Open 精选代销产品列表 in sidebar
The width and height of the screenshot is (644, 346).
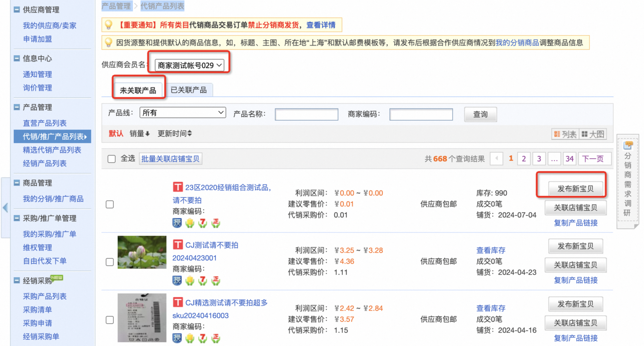52,150
